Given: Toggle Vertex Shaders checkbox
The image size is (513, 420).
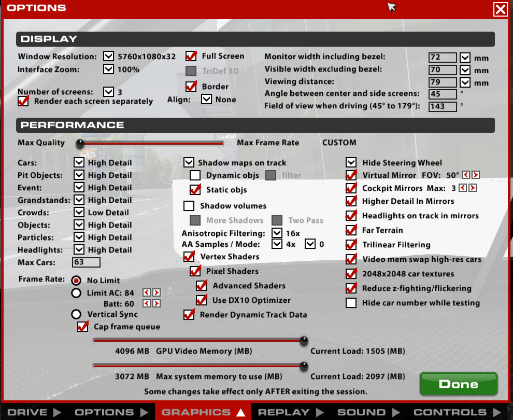Looking at the screenshot, I should [189, 257].
